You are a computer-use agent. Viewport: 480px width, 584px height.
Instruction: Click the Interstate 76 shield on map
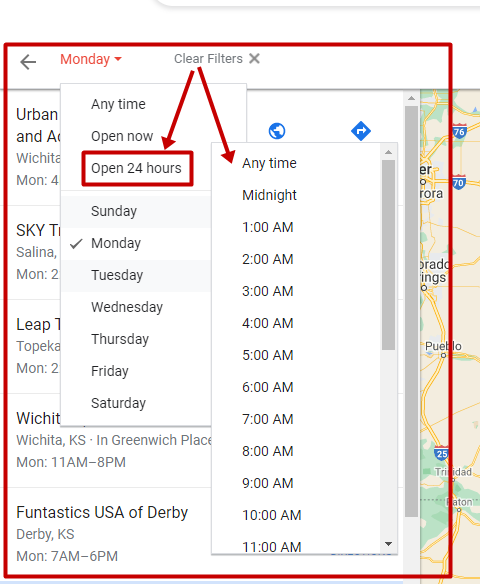(x=460, y=131)
